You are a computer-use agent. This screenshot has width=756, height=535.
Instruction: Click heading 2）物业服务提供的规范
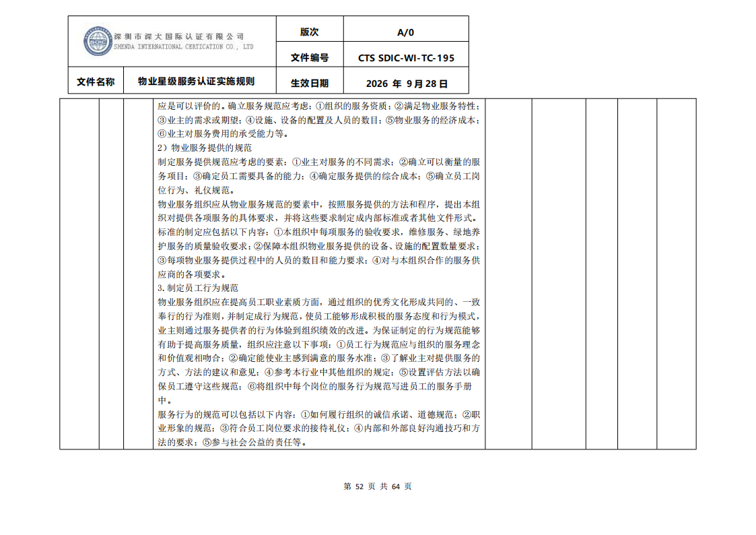point(205,148)
